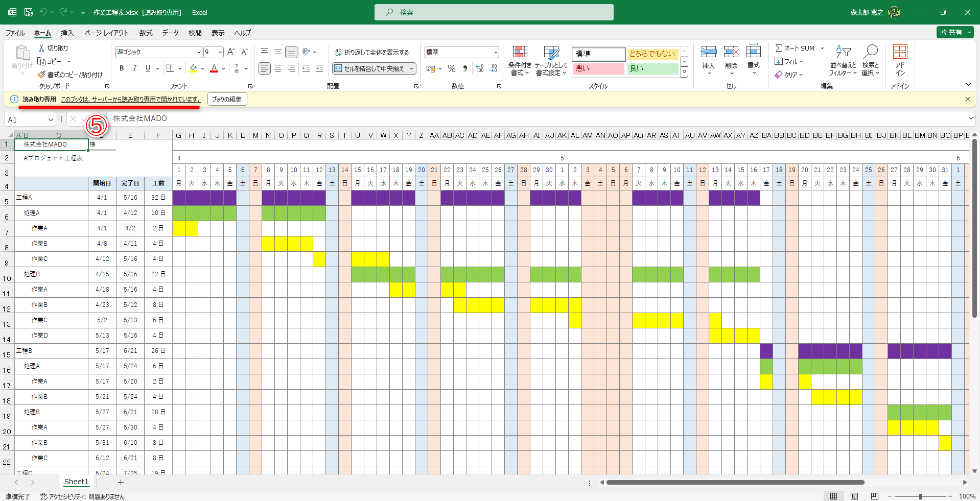The width and height of the screenshot is (980, 501).
Task: Click the Font Color 'A' icon
Action: [x=214, y=68]
